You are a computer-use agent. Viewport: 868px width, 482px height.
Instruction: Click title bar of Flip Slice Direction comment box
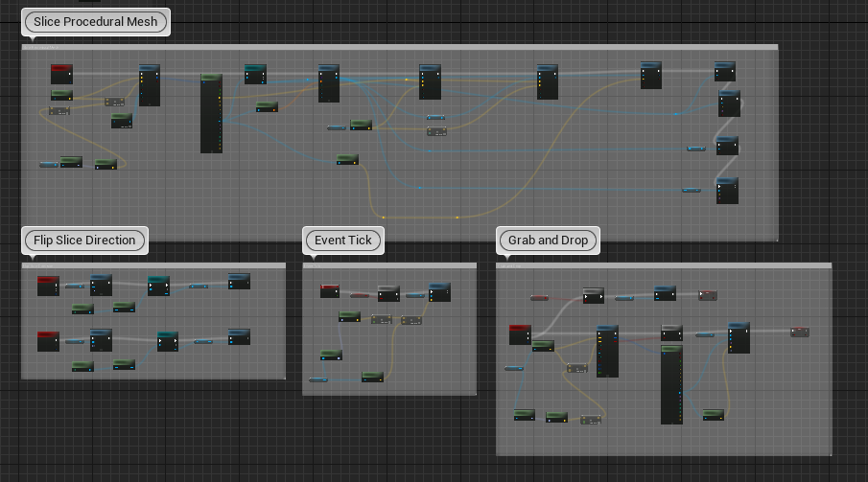tap(153, 265)
